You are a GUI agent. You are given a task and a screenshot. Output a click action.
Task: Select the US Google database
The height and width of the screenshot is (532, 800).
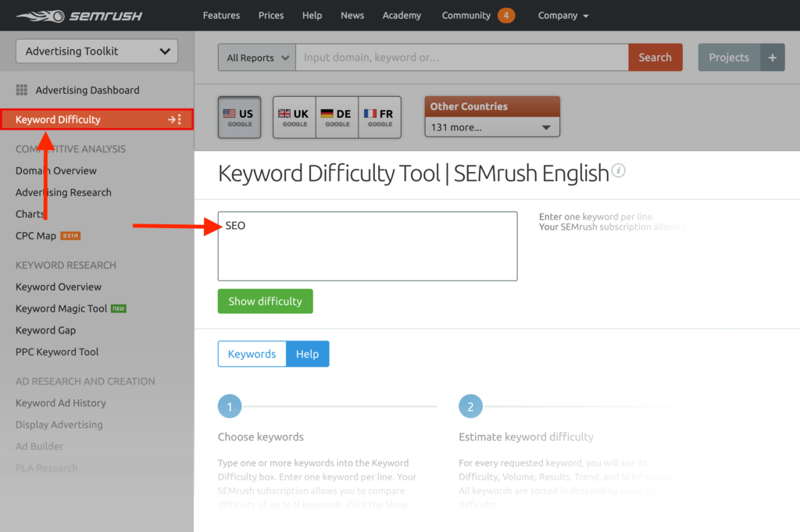[x=239, y=116]
